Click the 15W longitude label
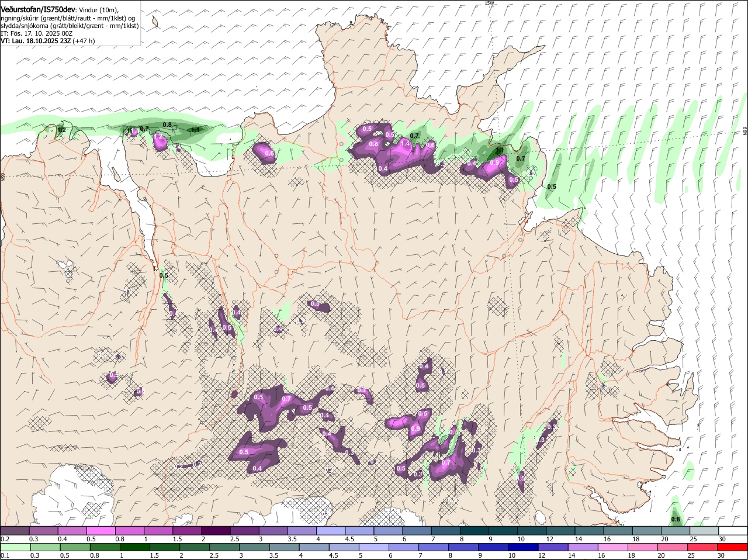748x560 pixels. 489,3
